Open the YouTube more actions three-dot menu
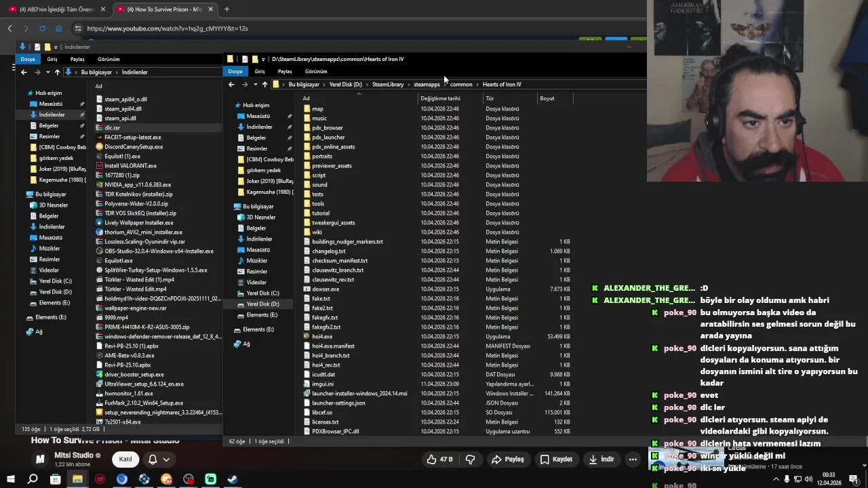This screenshot has height=488, width=868. (633, 459)
